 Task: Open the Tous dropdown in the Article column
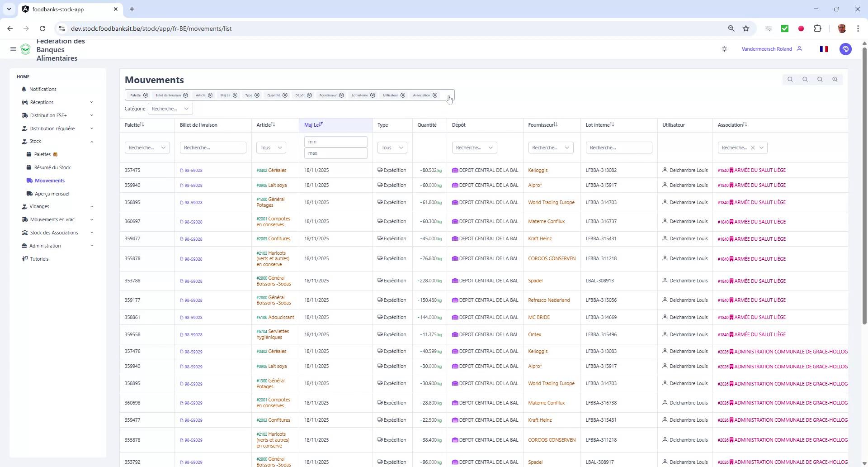(270, 148)
